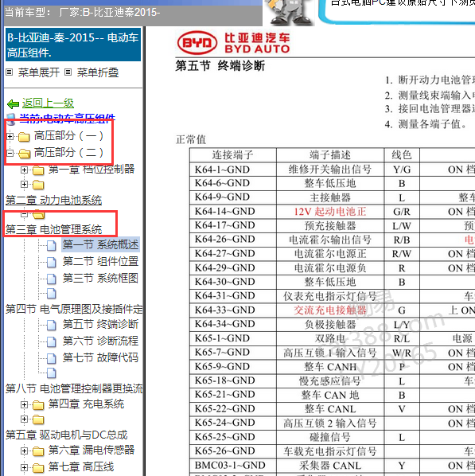Click the mechanic mascot image
The width and height of the screenshot is (475, 476).
[x=288, y=12]
